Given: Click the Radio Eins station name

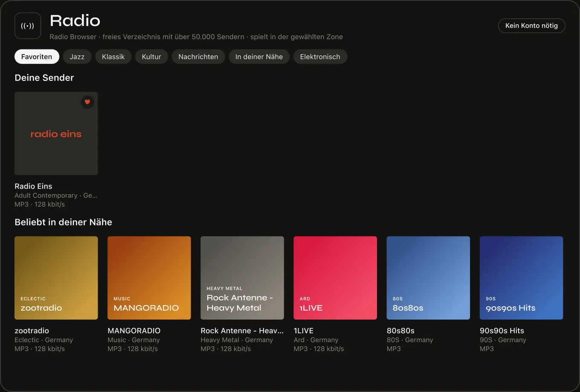Looking at the screenshot, I should [x=33, y=186].
